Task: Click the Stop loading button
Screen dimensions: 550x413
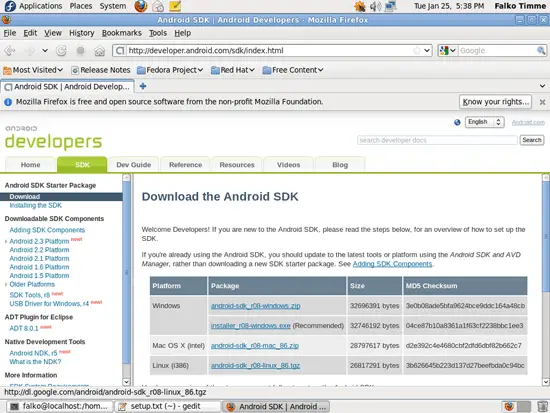Action: click(x=80, y=51)
